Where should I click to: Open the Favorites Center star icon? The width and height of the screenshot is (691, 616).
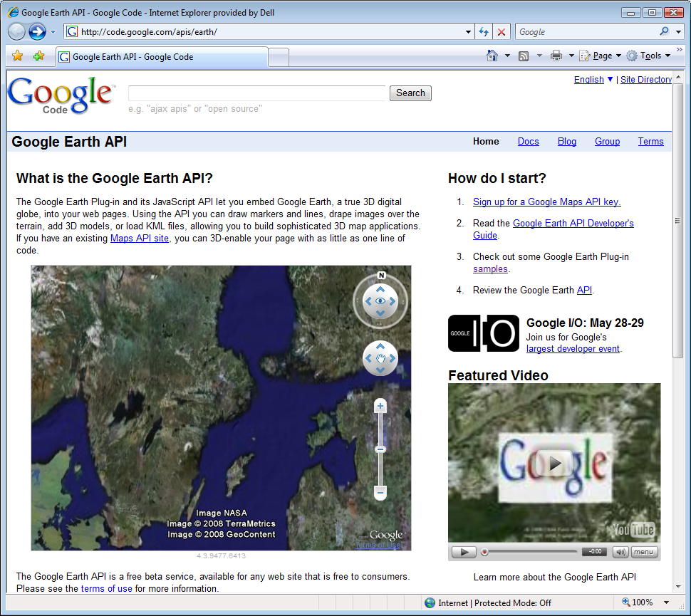coord(18,56)
